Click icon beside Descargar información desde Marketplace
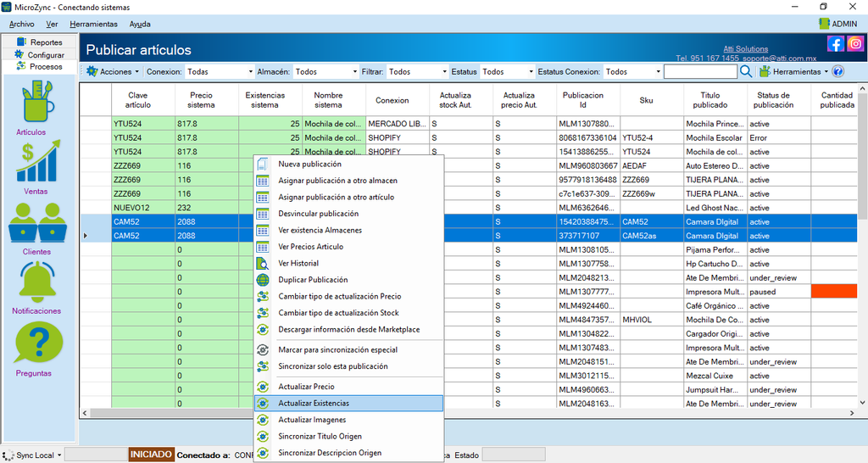The height and width of the screenshot is (463, 868). click(263, 330)
